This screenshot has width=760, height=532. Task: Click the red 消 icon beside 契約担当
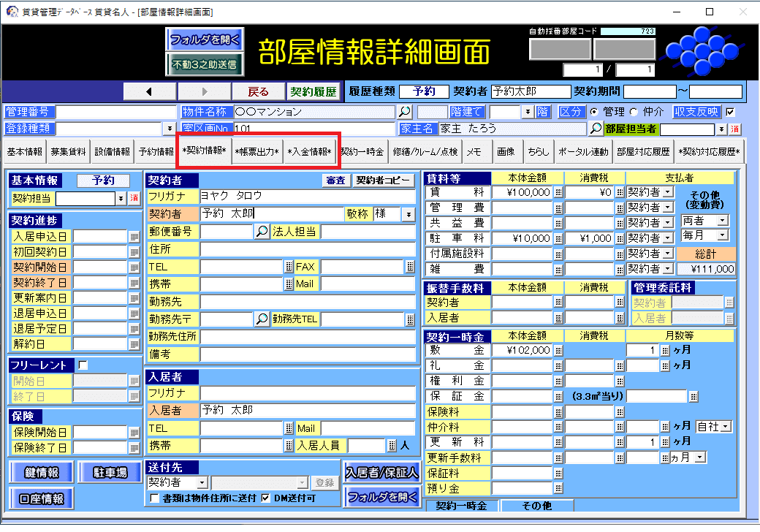tap(134, 198)
